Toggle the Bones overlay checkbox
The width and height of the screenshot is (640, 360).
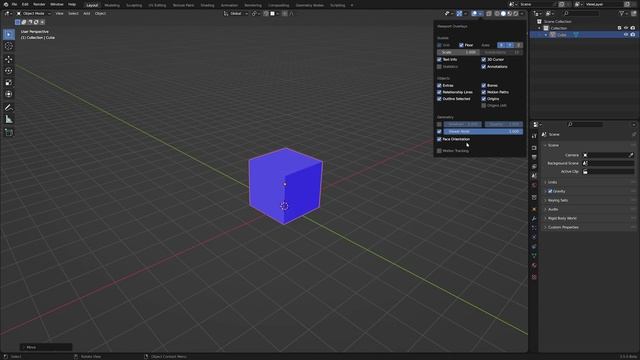[x=484, y=86]
